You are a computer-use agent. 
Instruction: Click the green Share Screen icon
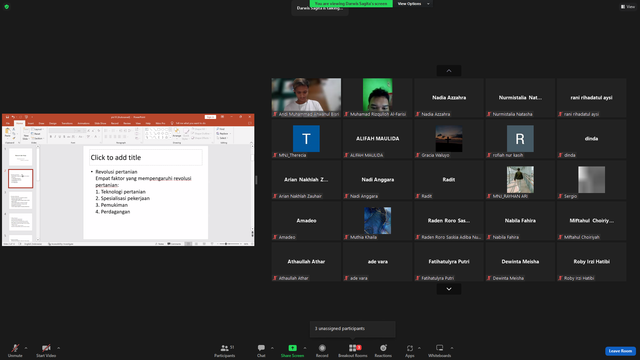[x=293, y=348]
